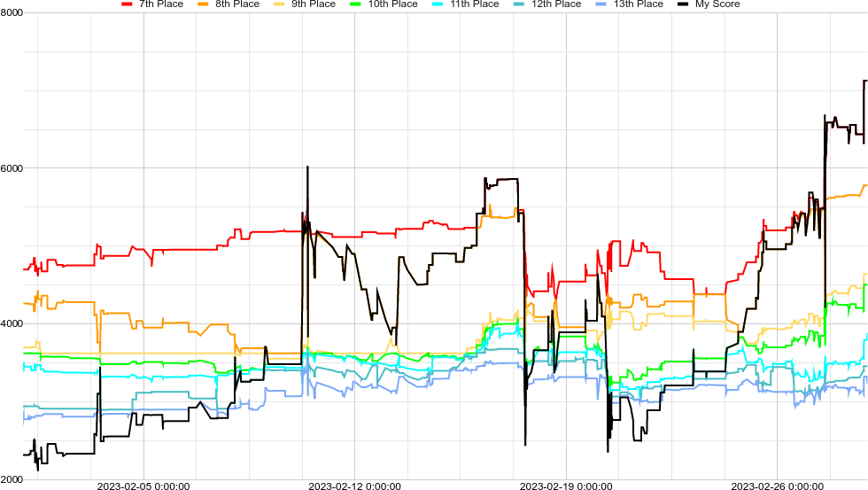Click the 6000 y-axis label

coord(12,168)
